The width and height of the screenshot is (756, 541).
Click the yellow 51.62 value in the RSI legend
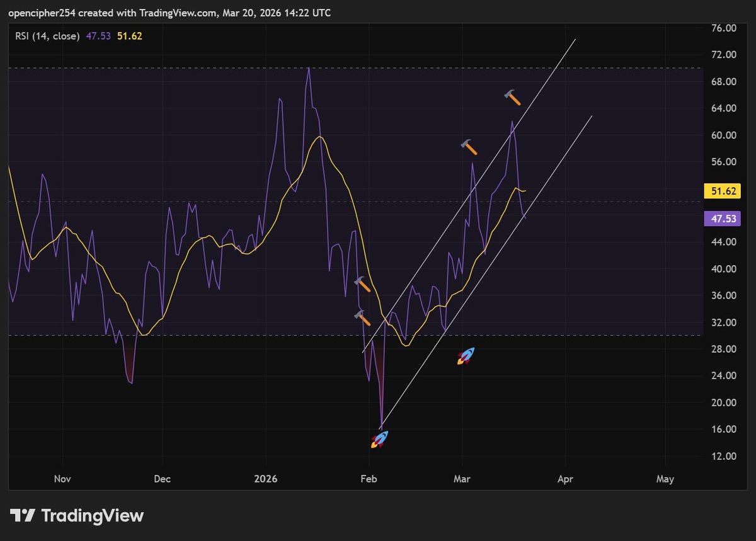pyautogui.click(x=130, y=36)
